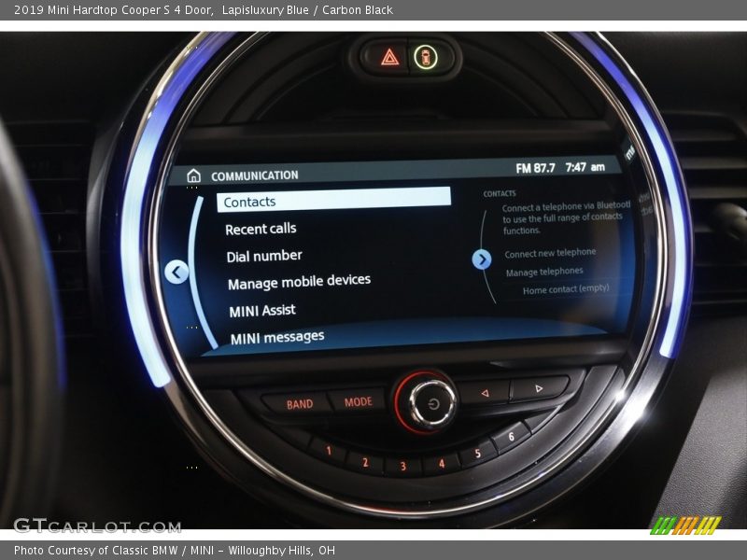Image resolution: width=747 pixels, height=560 pixels.
Task: Tap the FM 87.7 station indicator
Action: point(535,169)
